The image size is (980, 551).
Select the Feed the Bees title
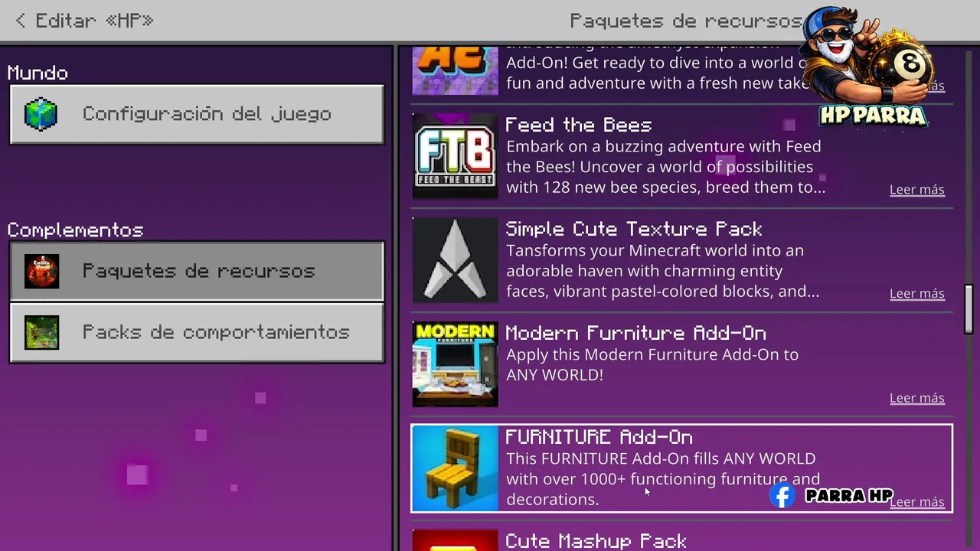coord(579,125)
